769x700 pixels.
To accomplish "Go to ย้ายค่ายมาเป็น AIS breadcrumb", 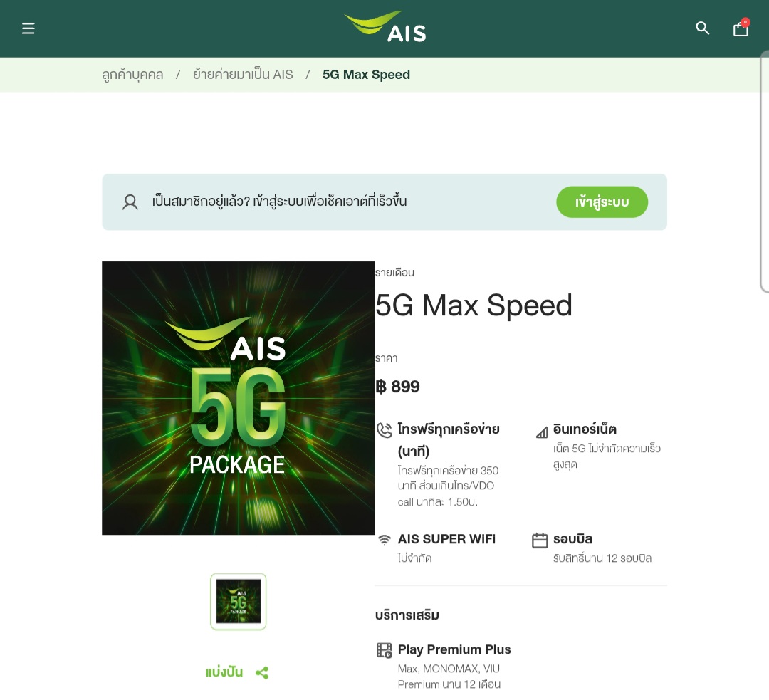I will 243,75.
